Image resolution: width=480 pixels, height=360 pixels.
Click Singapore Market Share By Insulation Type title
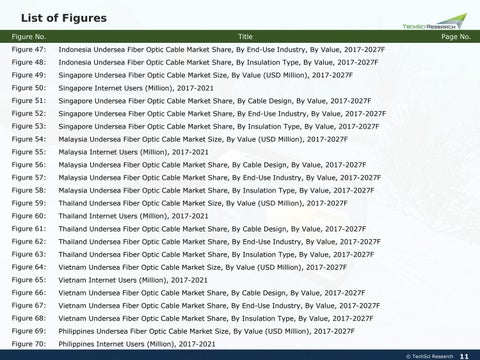(x=219, y=126)
